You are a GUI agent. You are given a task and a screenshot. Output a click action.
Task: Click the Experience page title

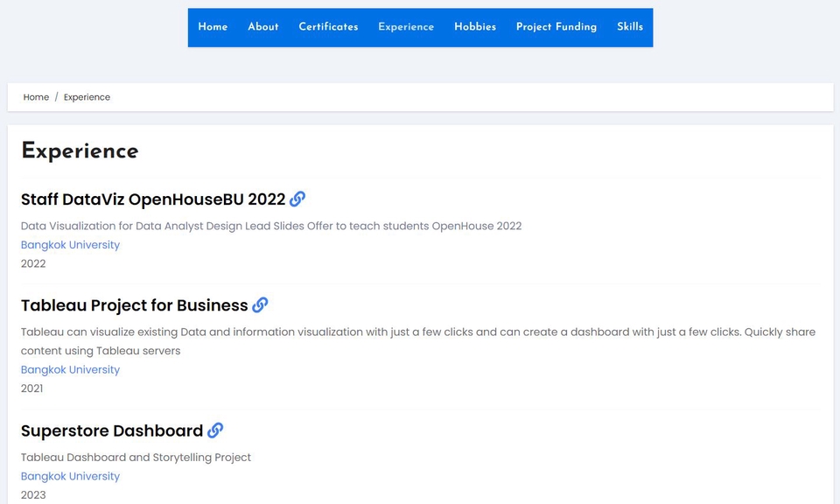(x=80, y=151)
